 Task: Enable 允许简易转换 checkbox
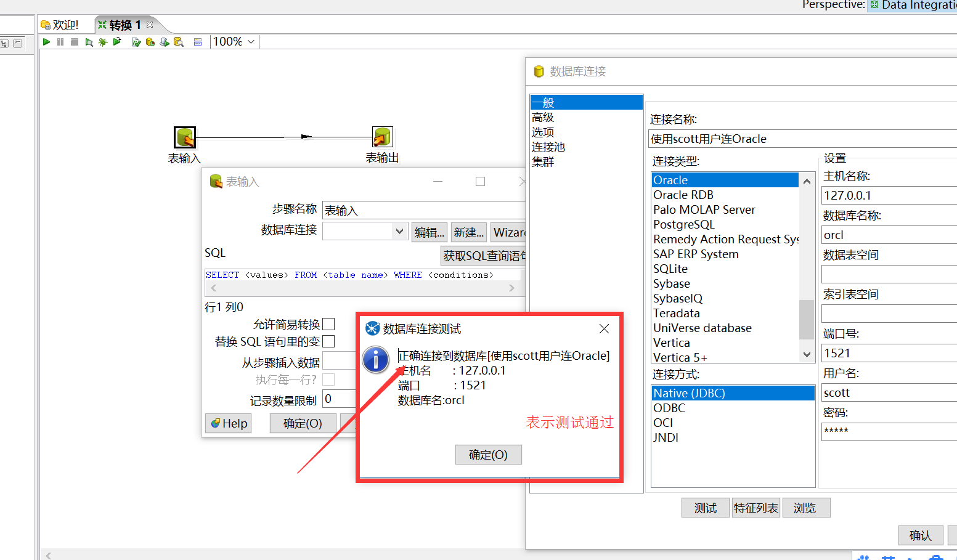coord(328,324)
